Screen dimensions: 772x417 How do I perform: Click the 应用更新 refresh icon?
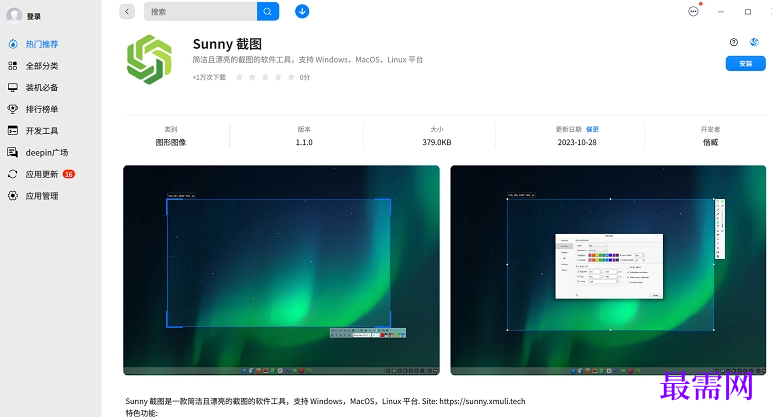click(13, 174)
